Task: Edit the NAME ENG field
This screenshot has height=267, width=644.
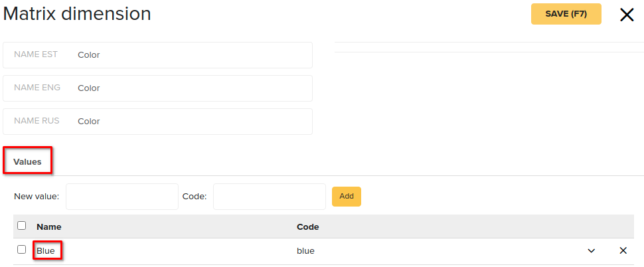Action: coord(158,88)
